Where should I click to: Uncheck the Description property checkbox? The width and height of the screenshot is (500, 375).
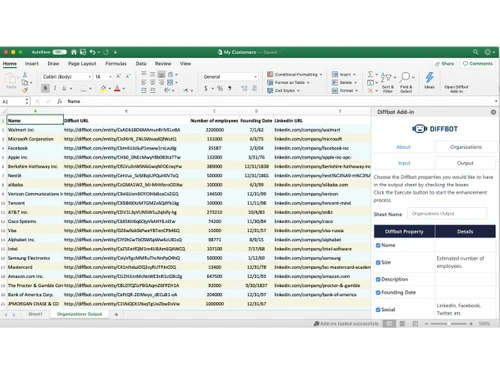tap(378, 279)
